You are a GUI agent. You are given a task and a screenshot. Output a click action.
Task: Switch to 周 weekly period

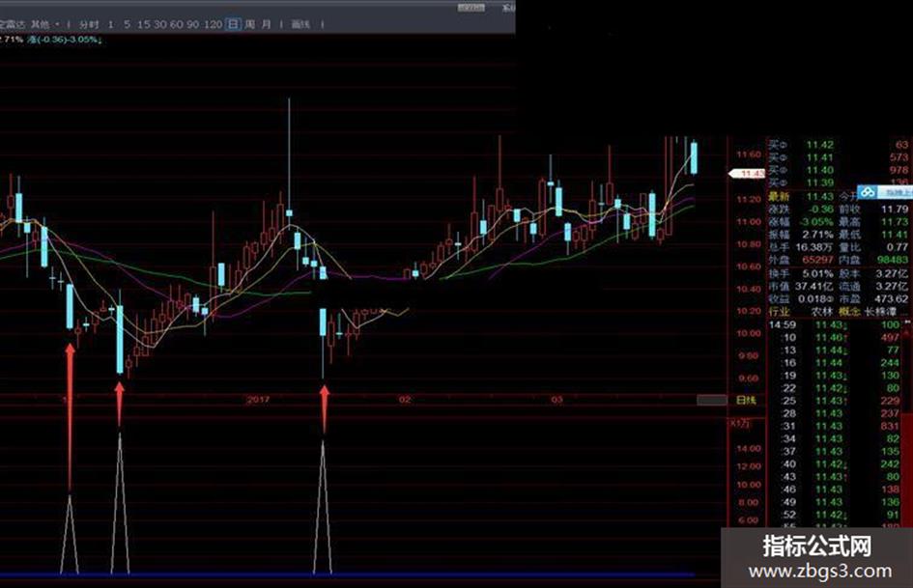[x=250, y=24]
